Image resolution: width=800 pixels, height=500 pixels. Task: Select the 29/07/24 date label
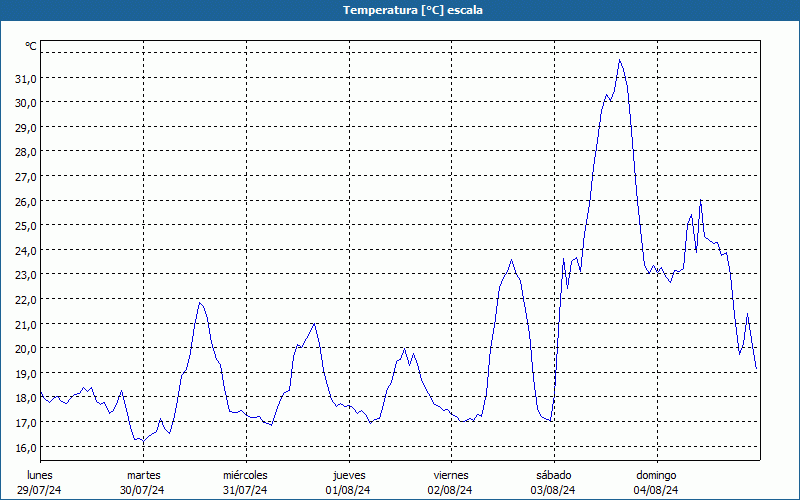click(39, 490)
